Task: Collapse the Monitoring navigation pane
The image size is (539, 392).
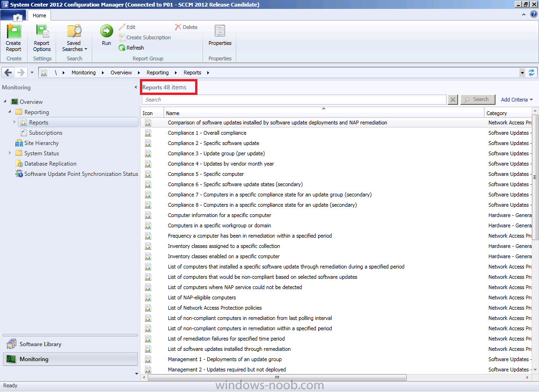Action: tap(136, 87)
